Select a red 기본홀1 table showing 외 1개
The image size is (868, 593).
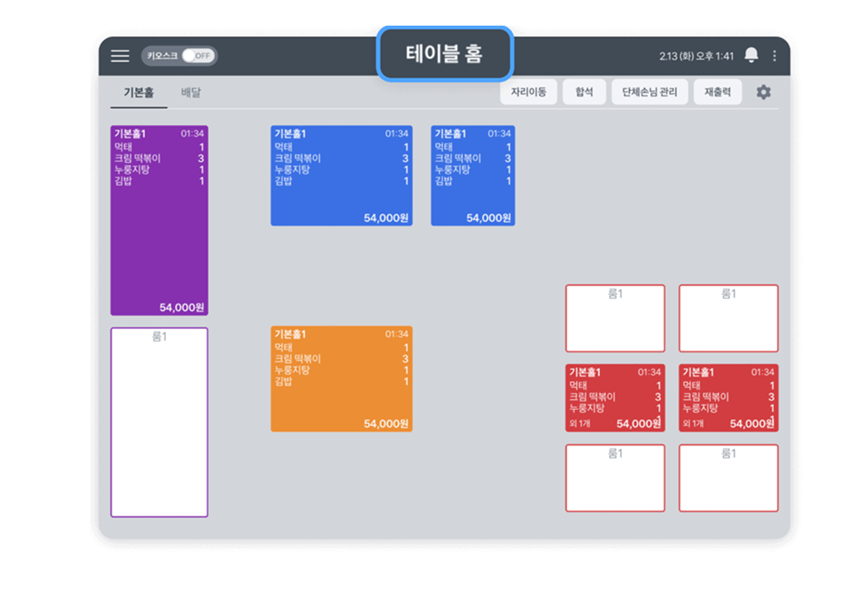[615, 398]
